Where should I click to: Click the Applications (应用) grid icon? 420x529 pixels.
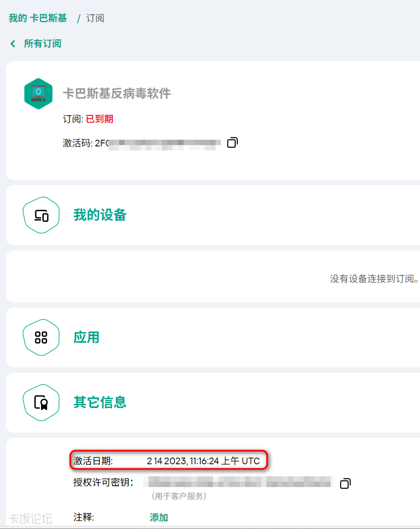tap(41, 337)
